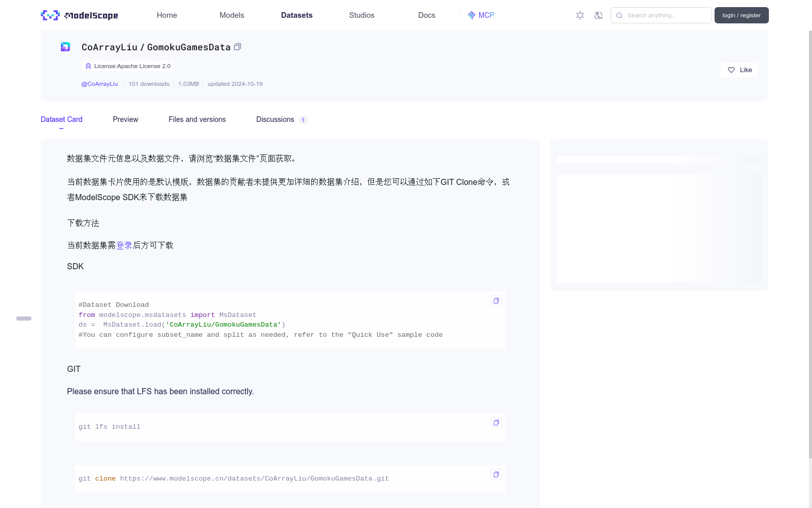Switch language with the translate icon

[x=598, y=15]
